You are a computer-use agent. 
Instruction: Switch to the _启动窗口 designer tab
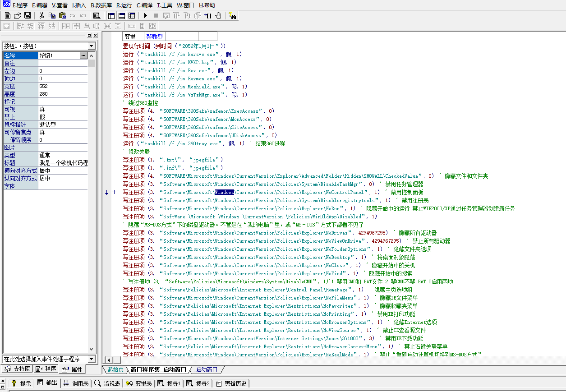tap(207, 369)
